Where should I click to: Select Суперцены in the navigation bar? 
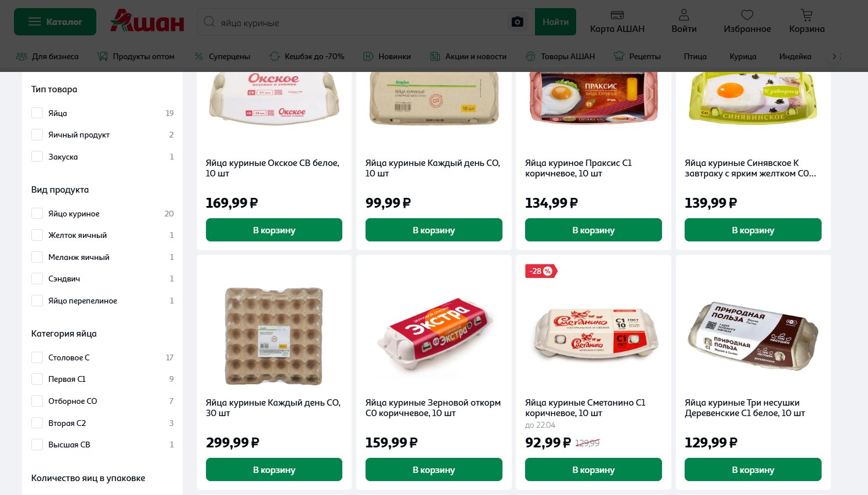(223, 56)
